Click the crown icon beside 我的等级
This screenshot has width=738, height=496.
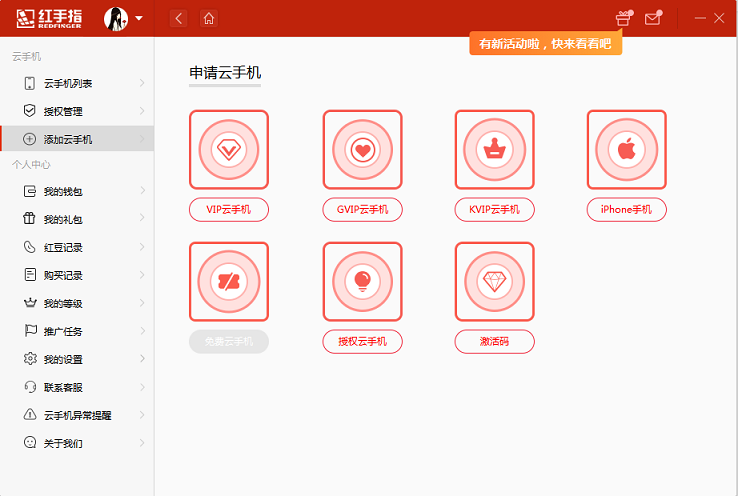coord(30,303)
